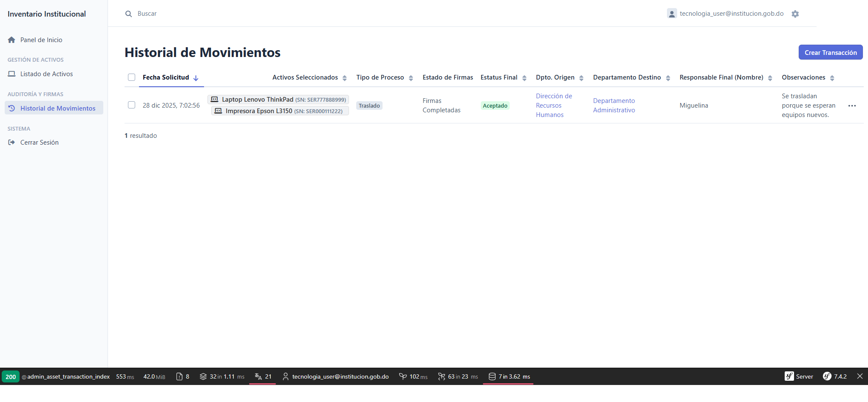
Task: Click the logout icon beside Cerrar Sesión
Action: [x=11, y=142]
